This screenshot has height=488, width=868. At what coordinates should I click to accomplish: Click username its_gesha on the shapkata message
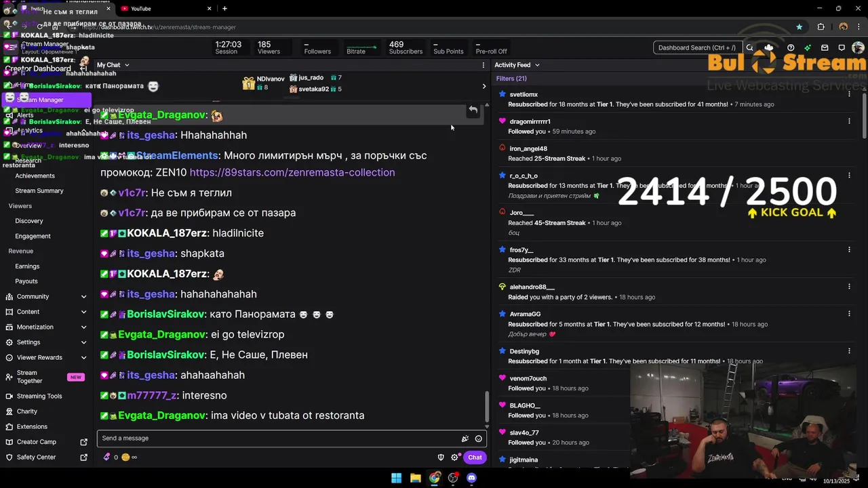coord(151,253)
